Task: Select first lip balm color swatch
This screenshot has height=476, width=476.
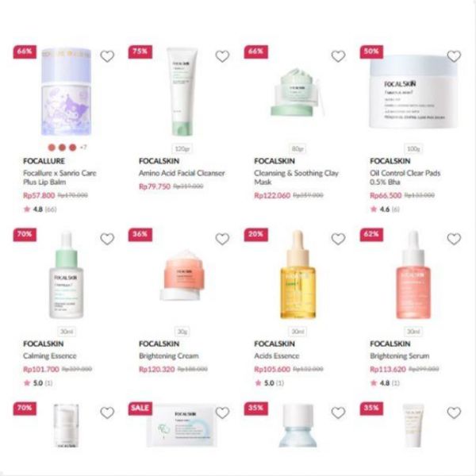Action: [52, 148]
